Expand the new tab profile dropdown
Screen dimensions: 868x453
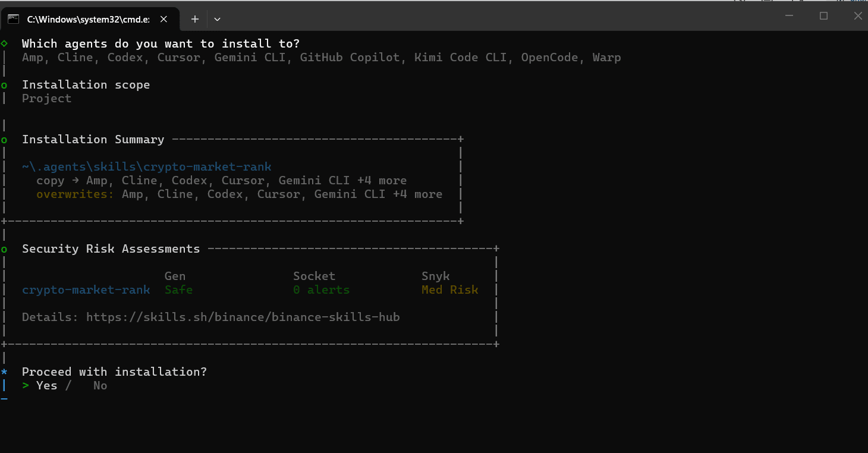pos(218,19)
